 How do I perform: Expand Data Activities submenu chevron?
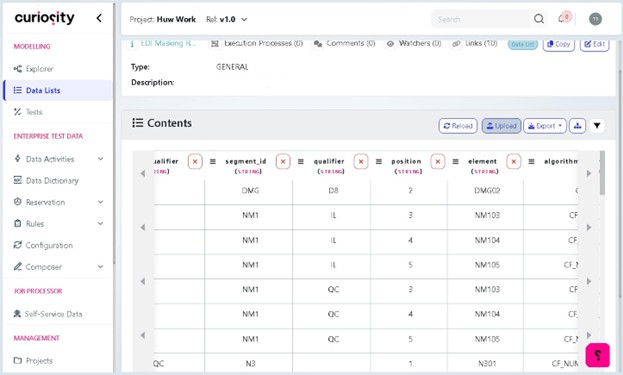point(101,159)
